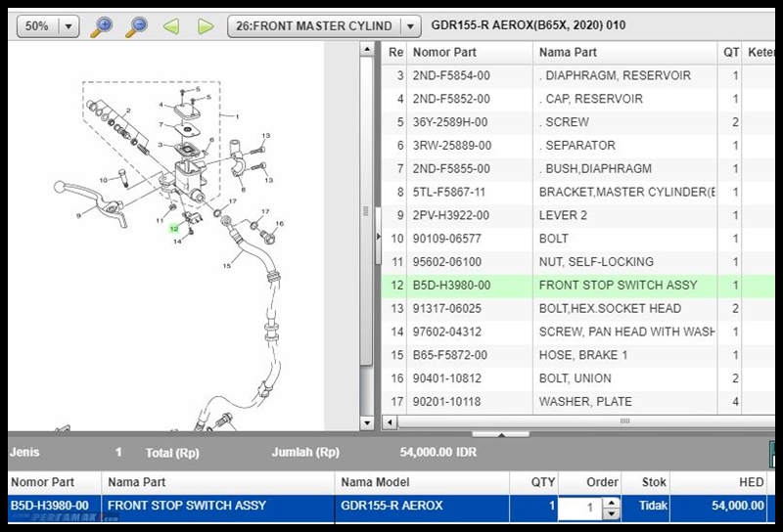Click highlighted part number 12 in diagram
The height and width of the screenshot is (532, 783).
[174, 229]
